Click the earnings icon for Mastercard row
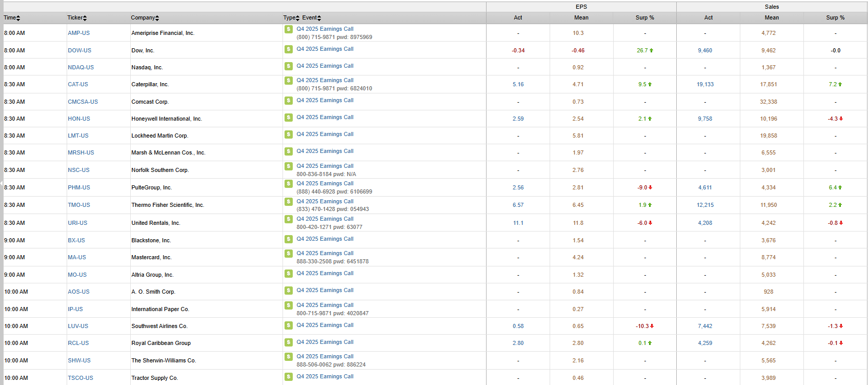This screenshot has width=868, height=385. 289,254
